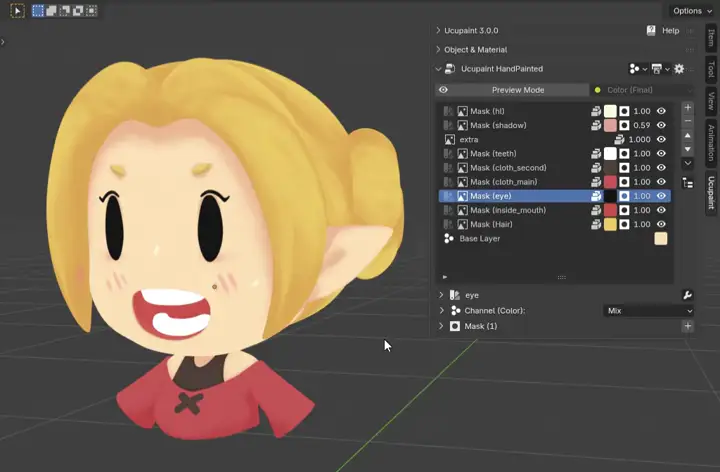720x472 pixels.
Task: Choose the Invert Selection mode
Action: [x=78, y=11]
